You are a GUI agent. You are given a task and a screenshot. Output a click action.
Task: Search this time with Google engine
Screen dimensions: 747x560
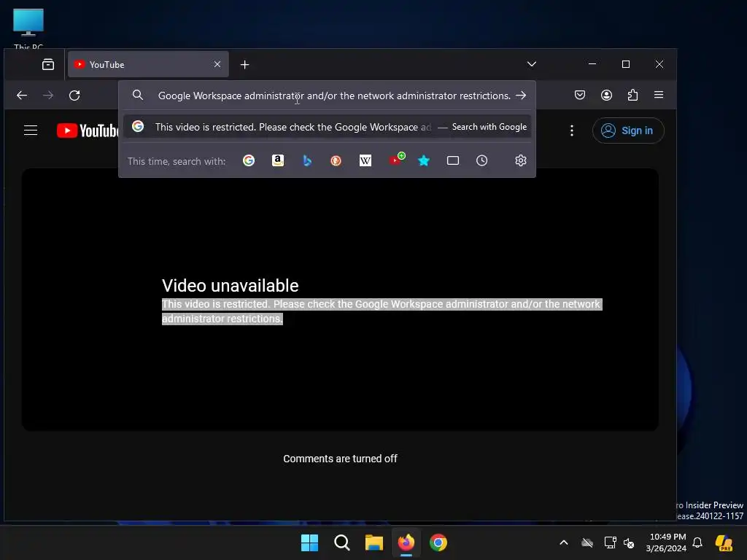249,160
